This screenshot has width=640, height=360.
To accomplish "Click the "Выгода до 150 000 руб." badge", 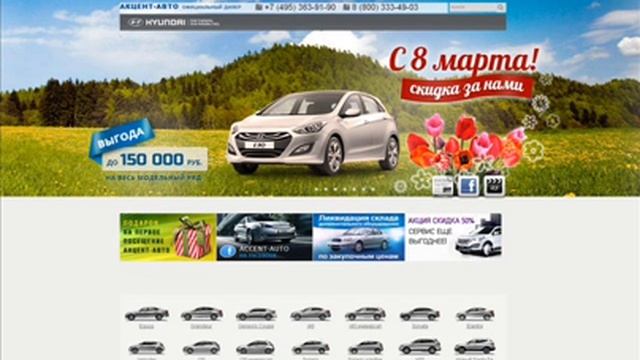I will click(149, 150).
